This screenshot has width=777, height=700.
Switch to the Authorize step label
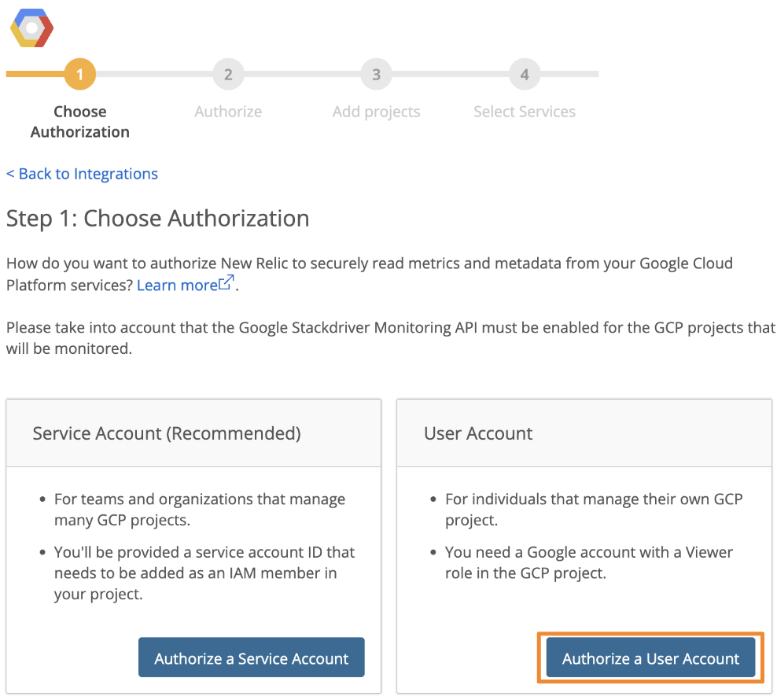pyautogui.click(x=228, y=112)
